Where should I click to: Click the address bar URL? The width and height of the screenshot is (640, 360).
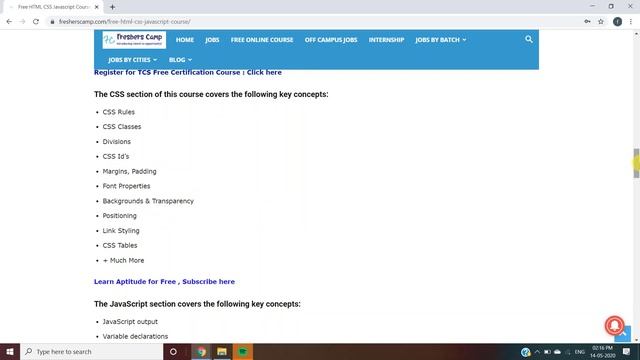[124, 22]
